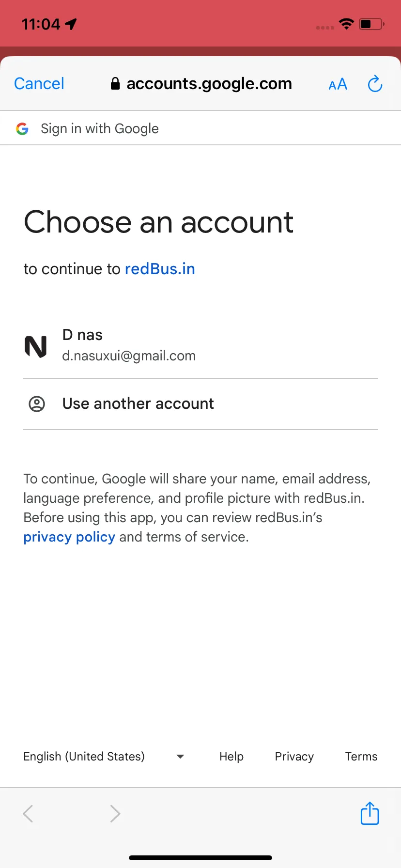401x868 pixels.
Task: Tap the lock icon in address bar
Action: tap(115, 84)
